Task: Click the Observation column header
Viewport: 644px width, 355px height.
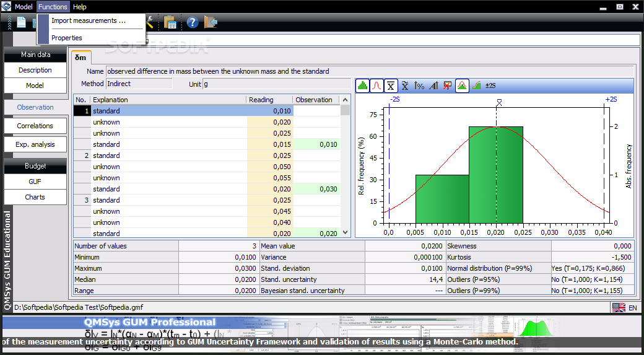Action: 316,100
